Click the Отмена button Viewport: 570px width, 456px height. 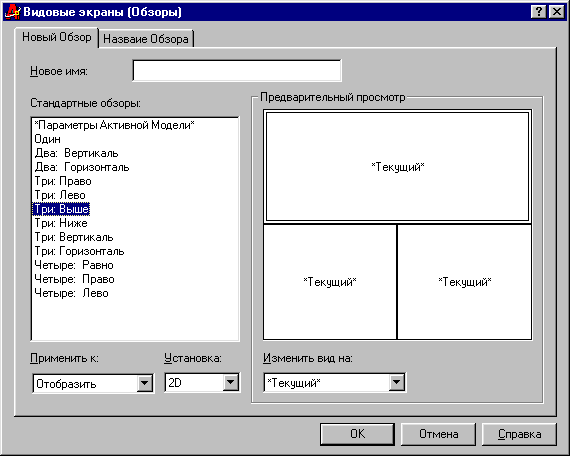coord(438,434)
